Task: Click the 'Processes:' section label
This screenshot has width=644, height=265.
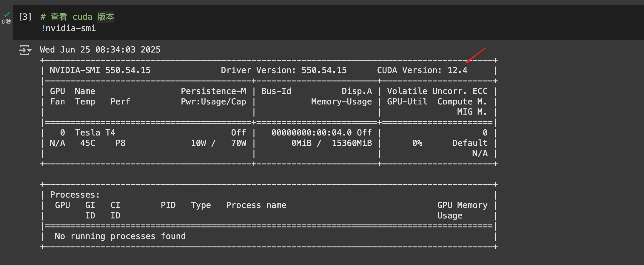Action: (75, 195)
